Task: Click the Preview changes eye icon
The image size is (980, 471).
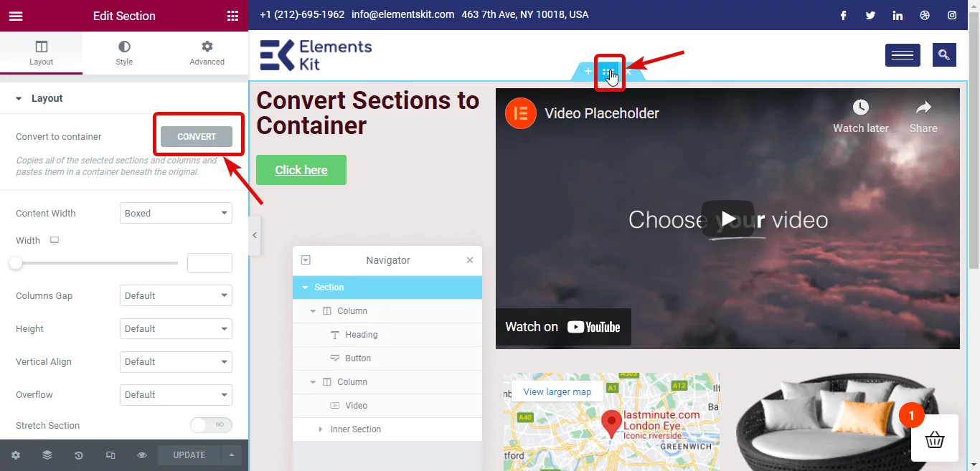Action: pos(142,455)
